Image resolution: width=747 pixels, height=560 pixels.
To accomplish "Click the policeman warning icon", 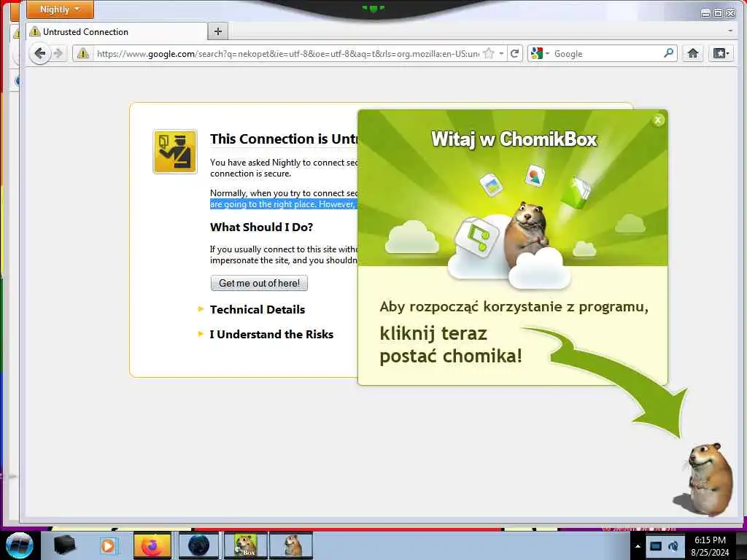I will [175, 152].
